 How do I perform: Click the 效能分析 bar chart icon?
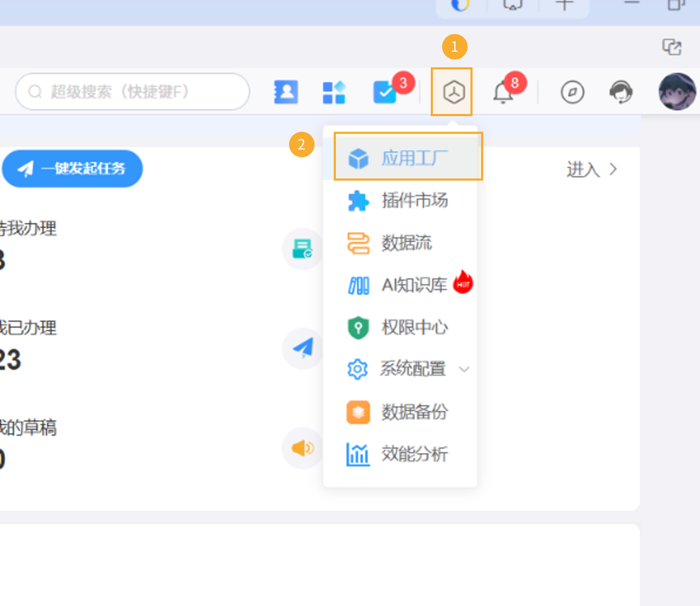click(x=358, y=454)
